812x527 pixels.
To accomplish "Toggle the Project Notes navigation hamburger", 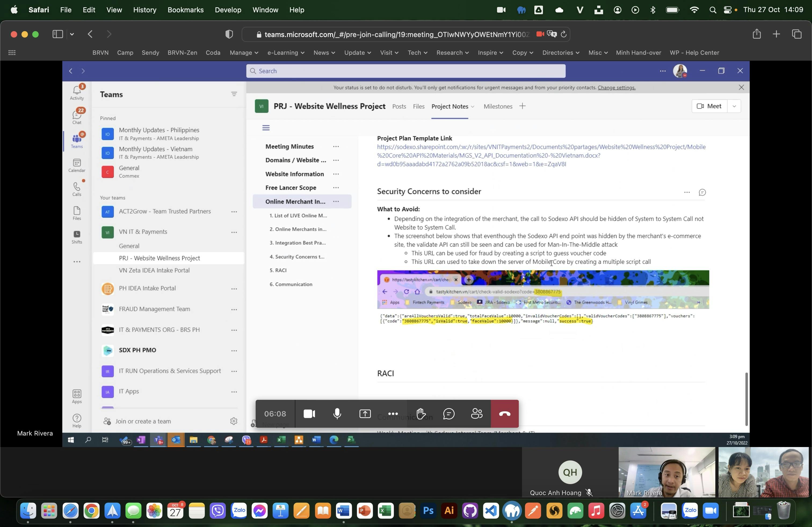I will pos(266,127).
